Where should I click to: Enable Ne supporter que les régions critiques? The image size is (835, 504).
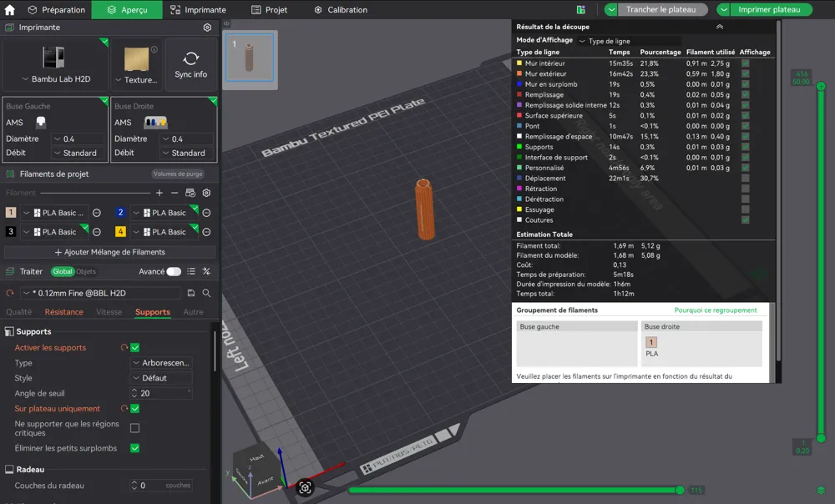135,428
